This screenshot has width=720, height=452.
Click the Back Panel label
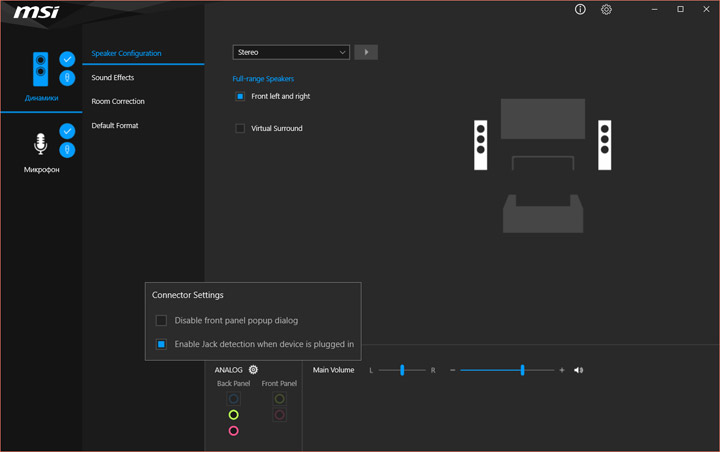click(x=233, y=383)
